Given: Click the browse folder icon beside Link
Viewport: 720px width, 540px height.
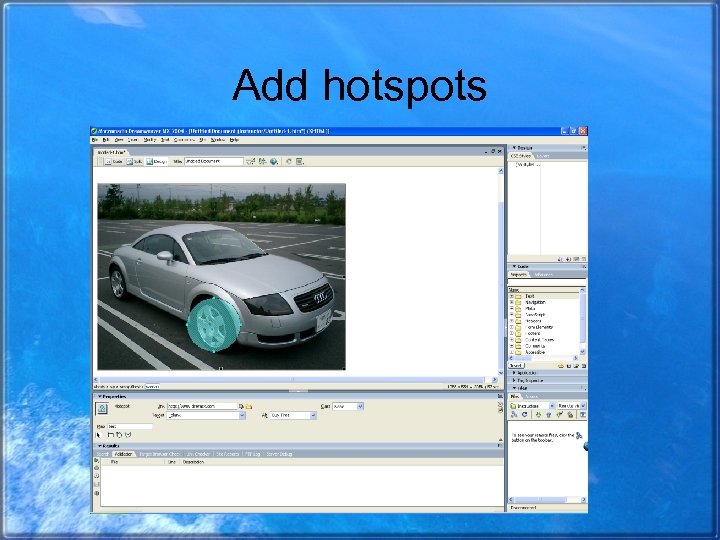Looking at the screenshot, I should pyautogui.click(x=249, y=406).
